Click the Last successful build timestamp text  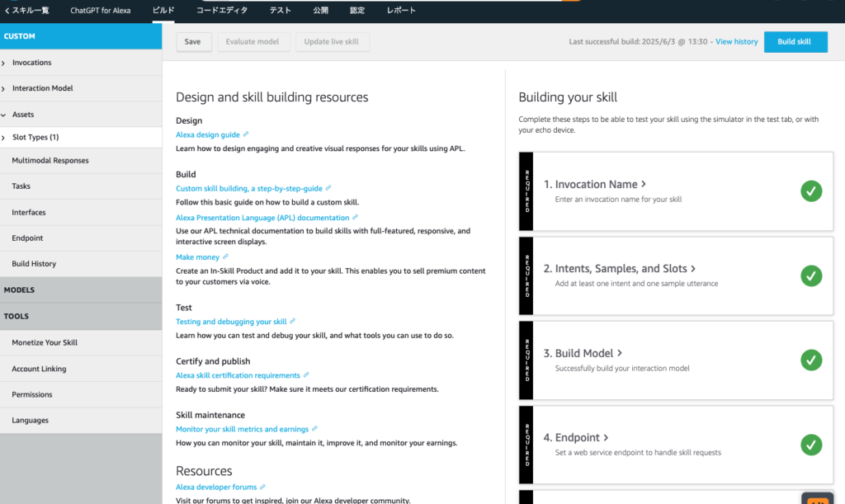click(638, 41)
